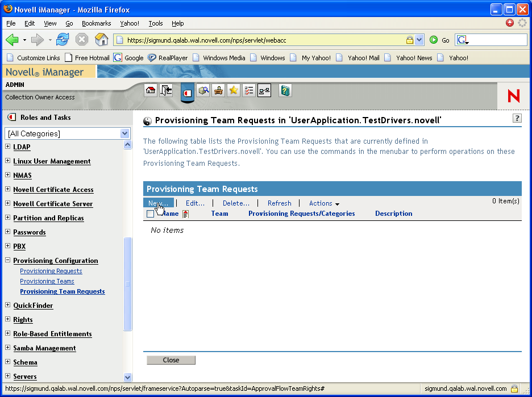Click the status bar padlock icon
Screen dimensions: 532x397
coord(514,388)
